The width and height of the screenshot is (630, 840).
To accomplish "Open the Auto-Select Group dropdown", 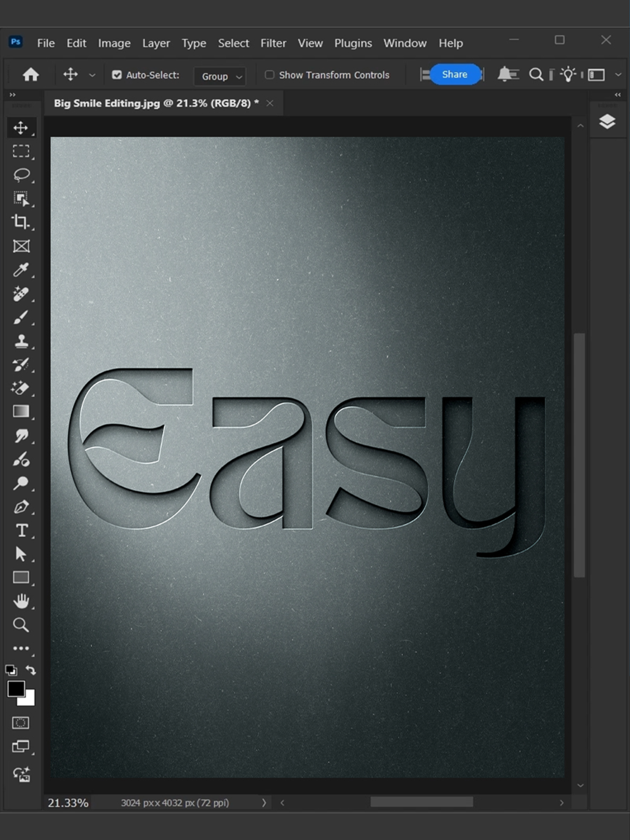I will pos(220,76).
